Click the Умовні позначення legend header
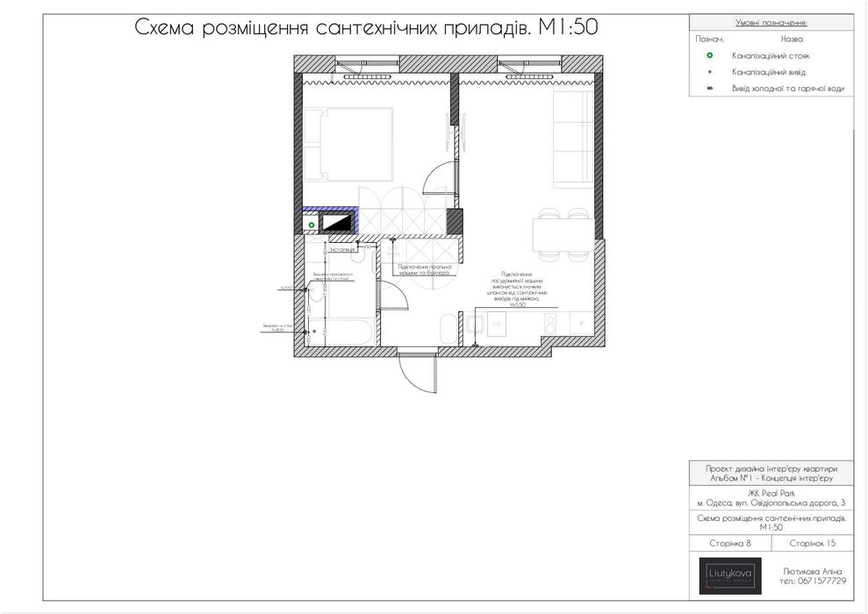The width and height of the screenshot is (868, 614). 771,23
